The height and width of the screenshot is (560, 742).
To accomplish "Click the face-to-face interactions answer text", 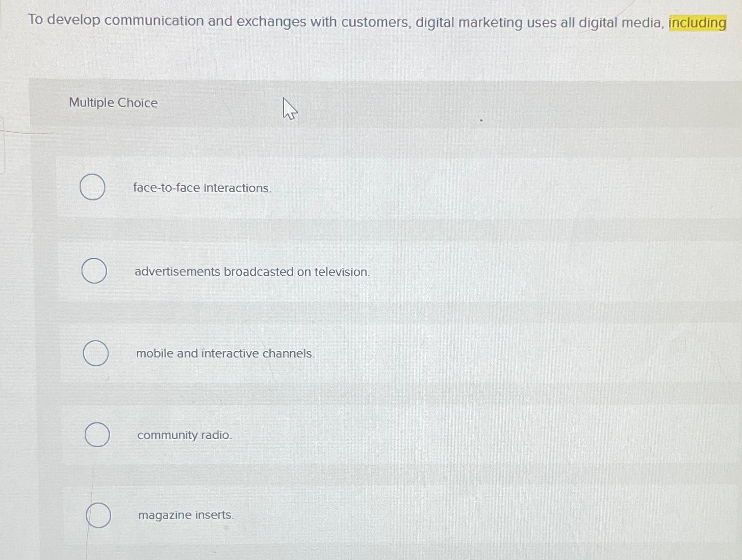I will pos(202,188).
